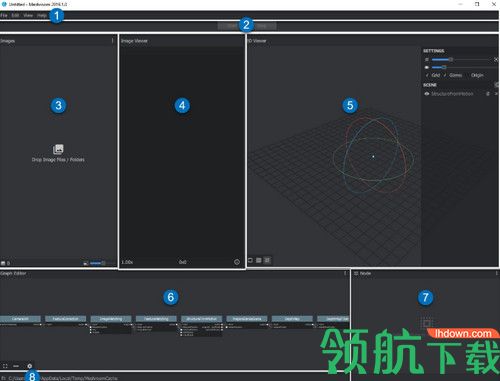Select the PrepareDenseScene node
The height and width of the screenshot is (381, 500).
point(247,319)
